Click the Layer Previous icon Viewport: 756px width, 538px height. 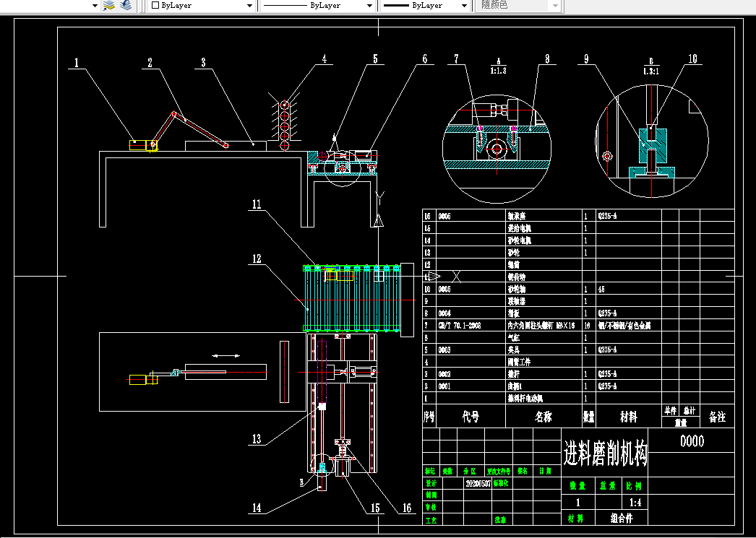(126, 5)
